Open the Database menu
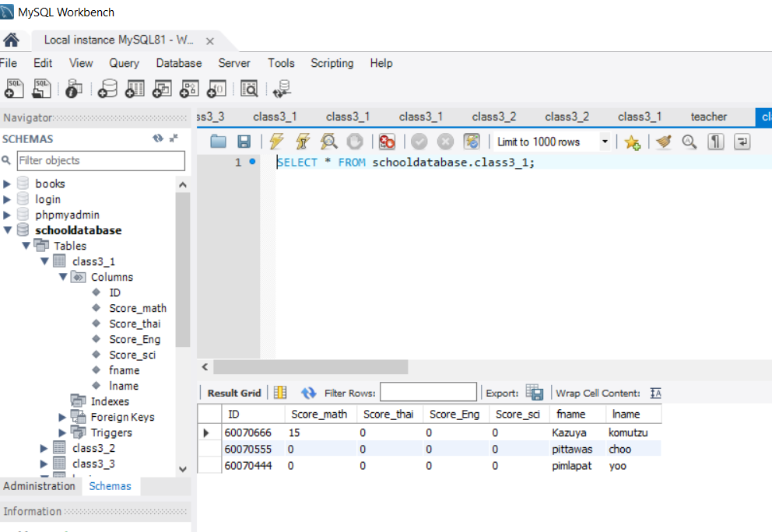Image resolution: width=772 pixels, height=532 pixels. click(x=178, y=63)
